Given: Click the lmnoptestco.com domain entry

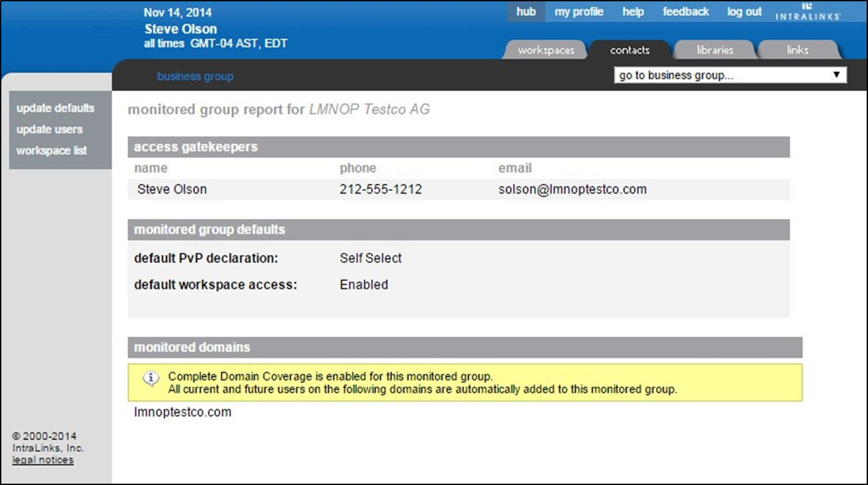Looking at the screenshot, I should [x=182, y=412].
